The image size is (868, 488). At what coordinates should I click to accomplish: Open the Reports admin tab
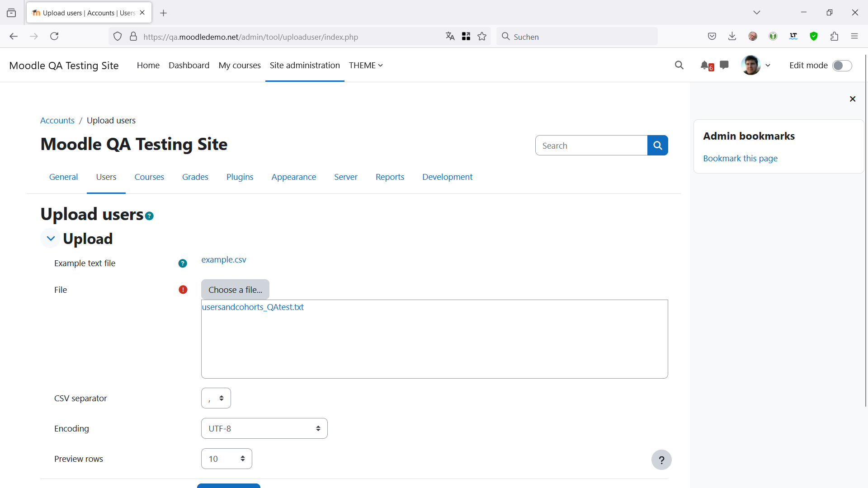click(390, 177)
